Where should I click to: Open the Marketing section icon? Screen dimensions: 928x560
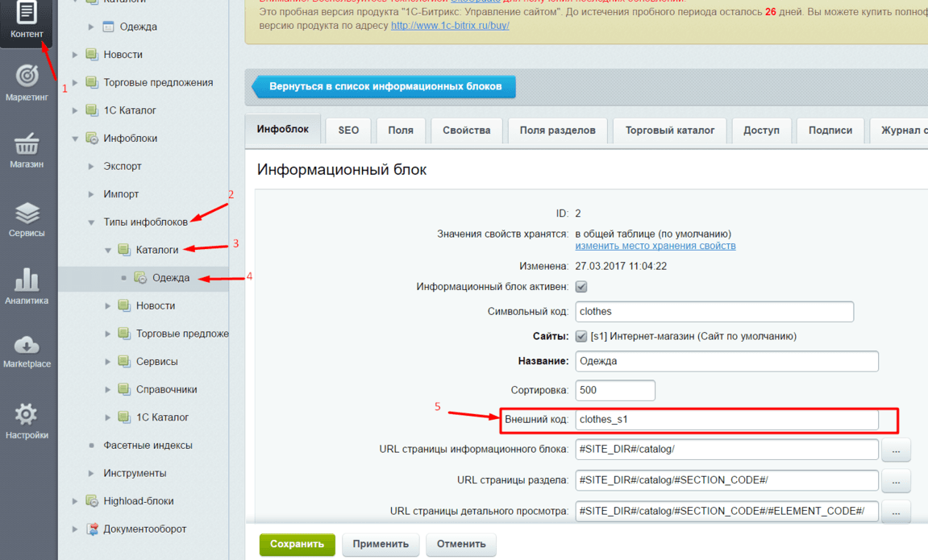coord(27,76)
